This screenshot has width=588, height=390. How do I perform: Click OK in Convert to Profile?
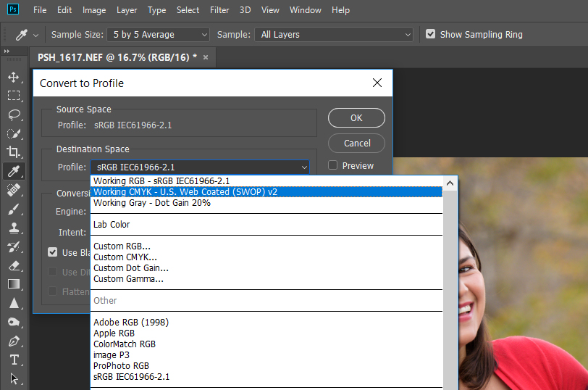click(x=356, y=118)
